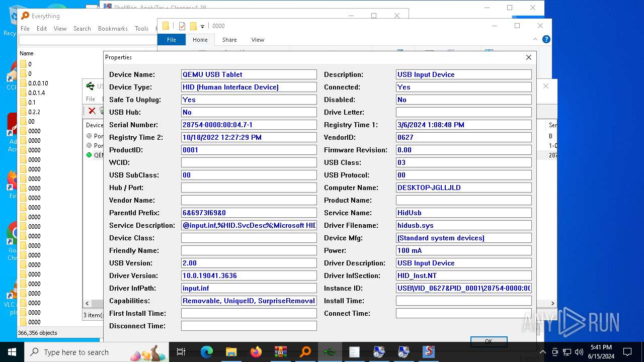The height and width of the screenshot is (362, 644).
Task: Click the volume icon in system tray
Action: 579,352
